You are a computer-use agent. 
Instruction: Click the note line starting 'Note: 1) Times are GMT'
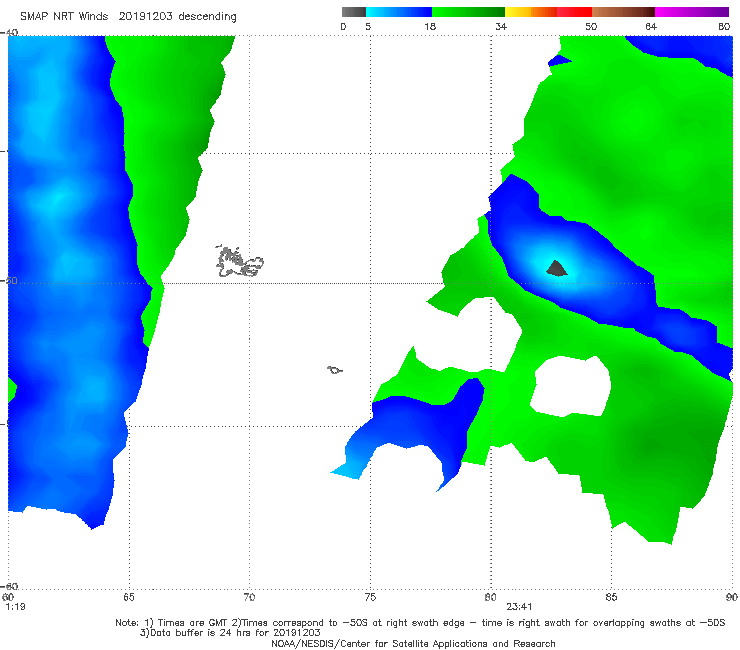(420, 623)
